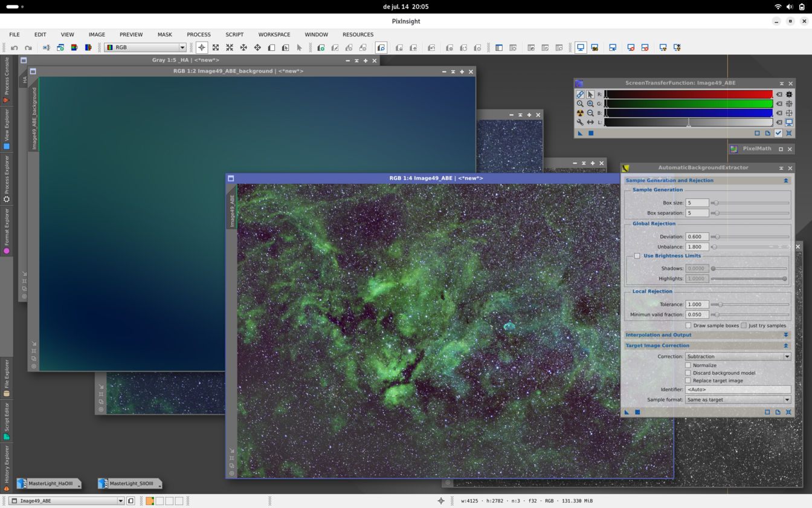
Task: Toggle the STF monitor enable button
Action: pyautogui.click(x=789, y=122)
